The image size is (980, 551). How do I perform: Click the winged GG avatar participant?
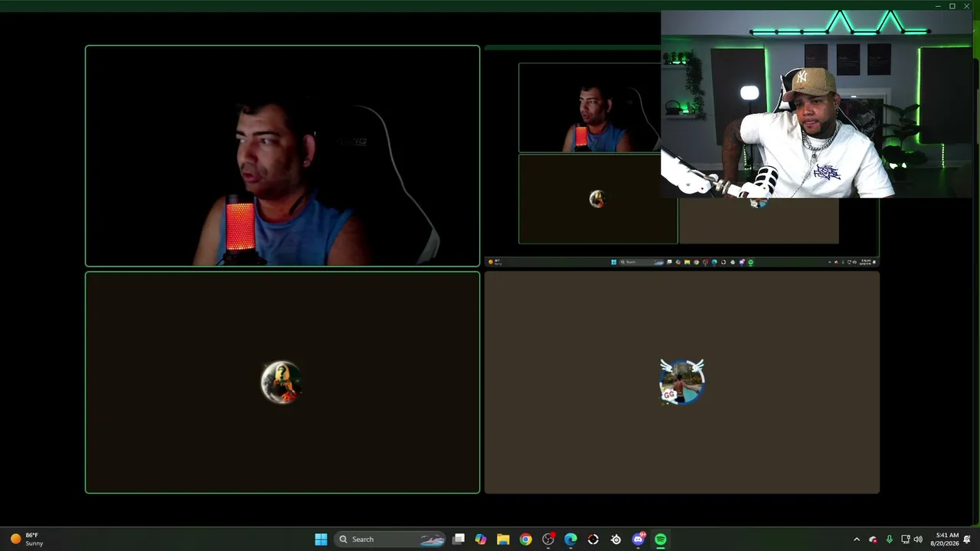[x=681, y=381]
